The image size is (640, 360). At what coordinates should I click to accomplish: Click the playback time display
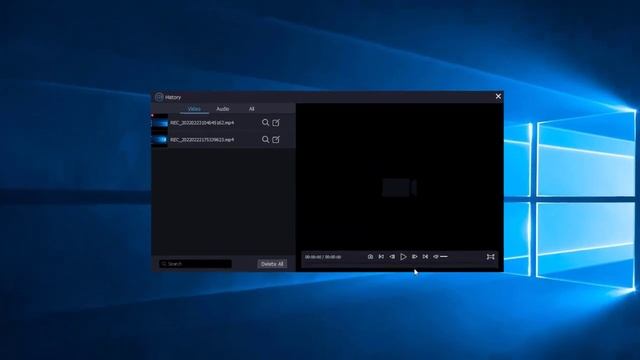click(x=323, y=257)
